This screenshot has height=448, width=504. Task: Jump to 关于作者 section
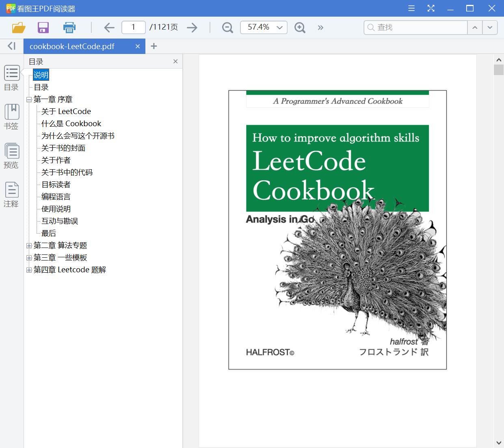(56, 160)
